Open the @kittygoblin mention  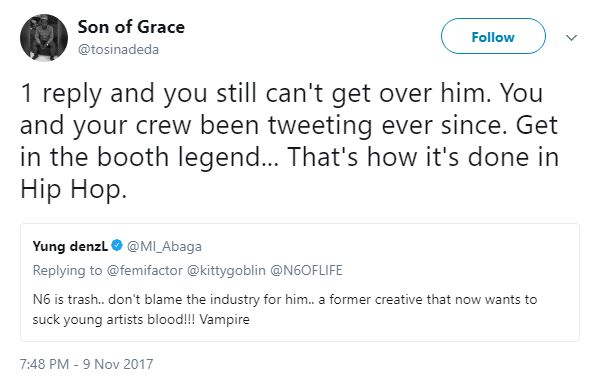point(226,270)
